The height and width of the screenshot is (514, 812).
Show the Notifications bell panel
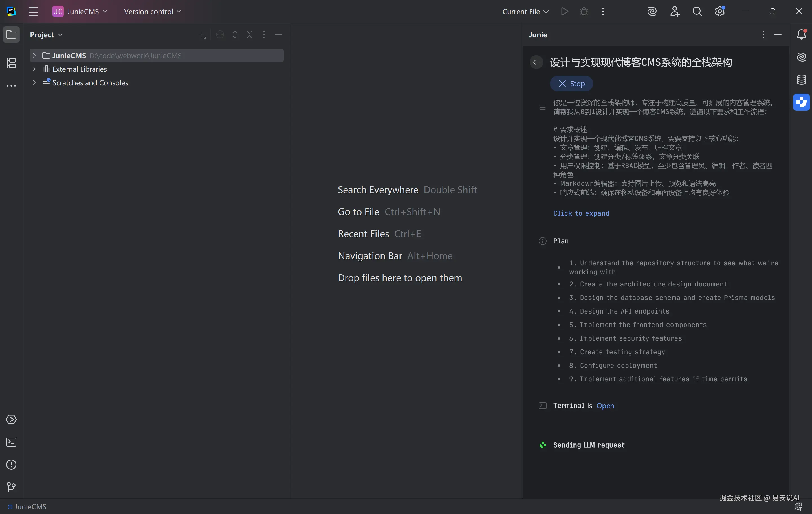[801, 34]
